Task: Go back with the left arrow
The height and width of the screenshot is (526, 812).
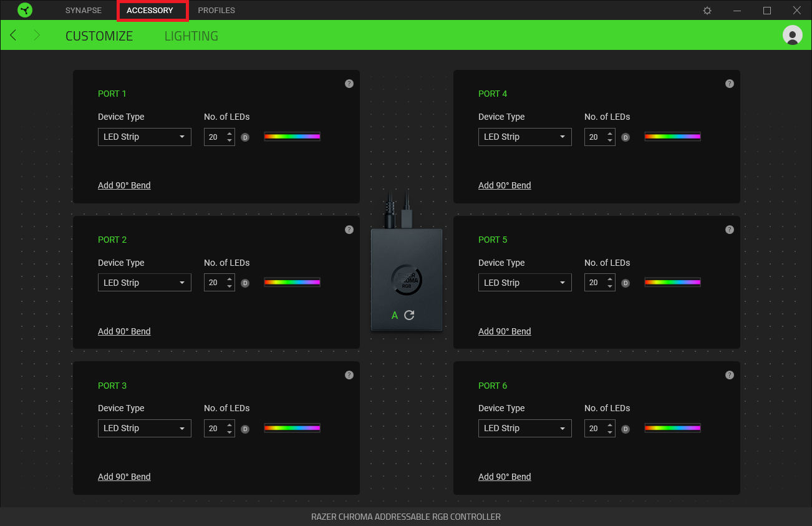Action: click(x=13, y=35)
